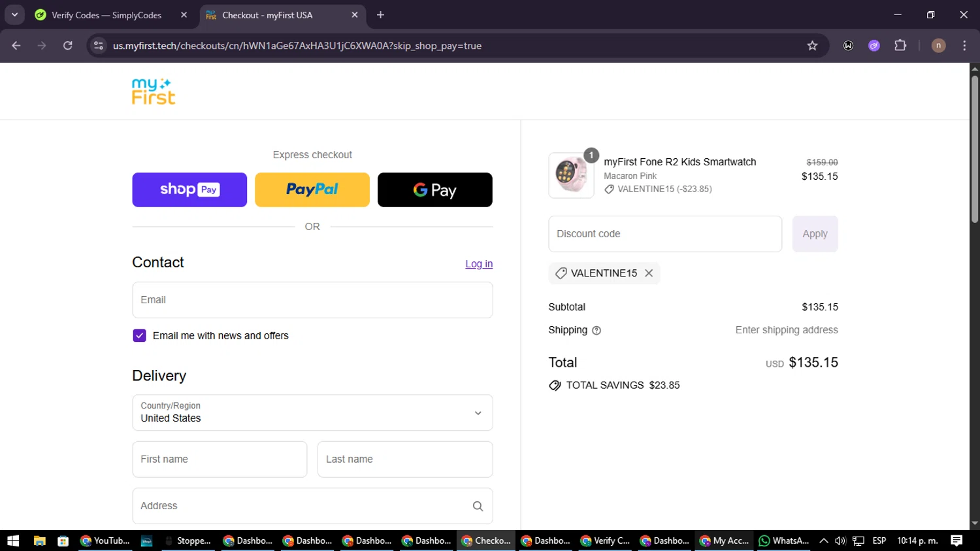Click the product line discount tag icon

pos(609,189)
